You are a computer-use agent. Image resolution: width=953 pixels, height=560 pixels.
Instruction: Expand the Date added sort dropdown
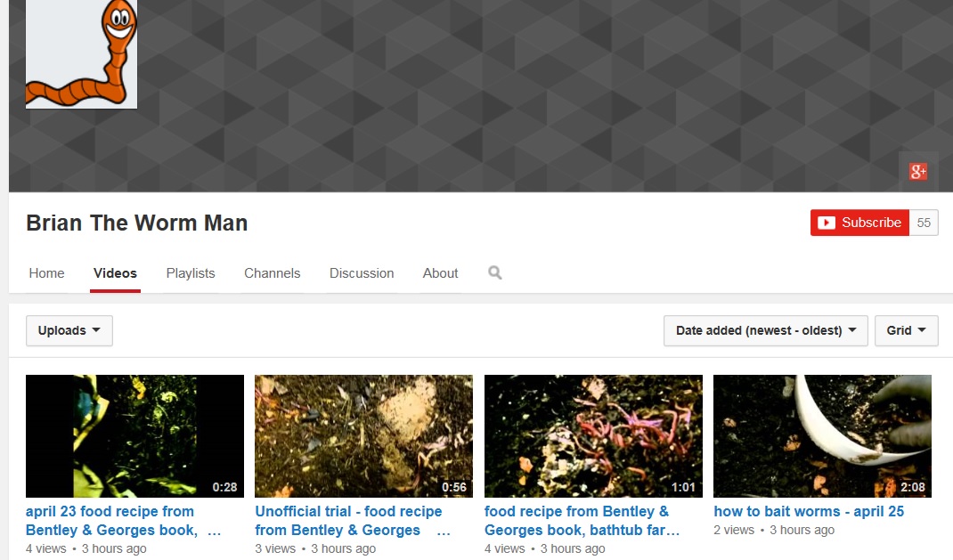click(765, 330)
